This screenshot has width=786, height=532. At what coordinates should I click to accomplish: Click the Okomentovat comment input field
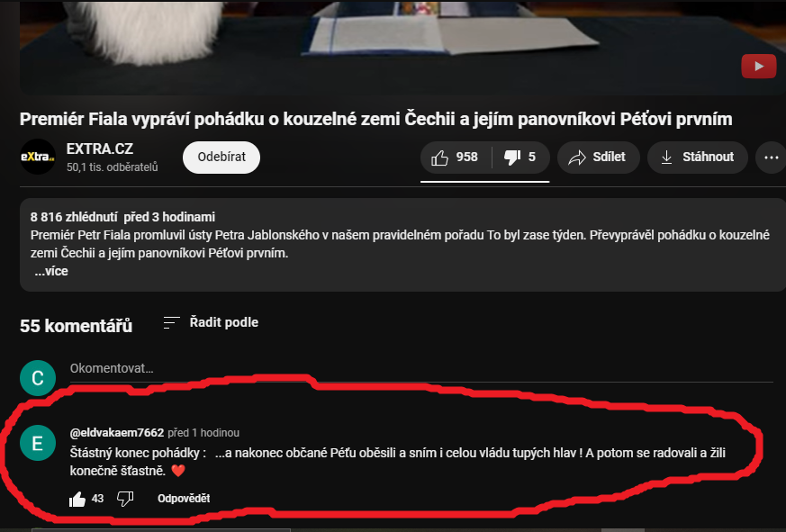point(421,370)
